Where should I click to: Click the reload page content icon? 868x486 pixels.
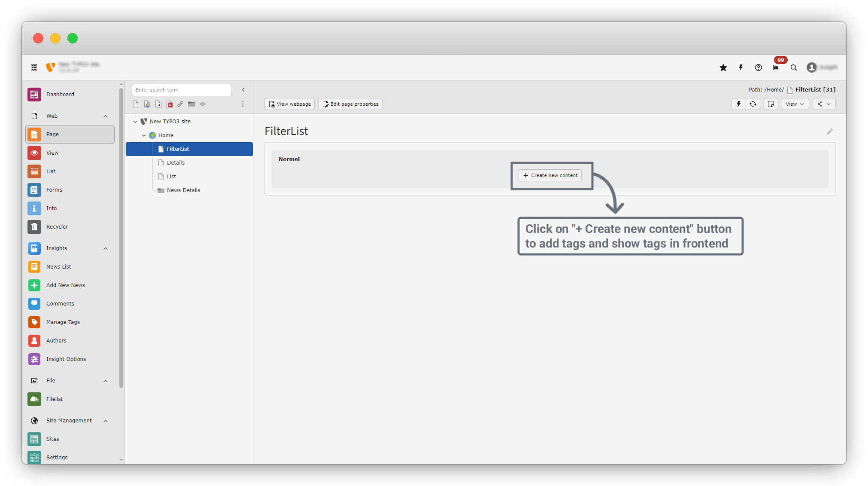[x=753, y=104]
